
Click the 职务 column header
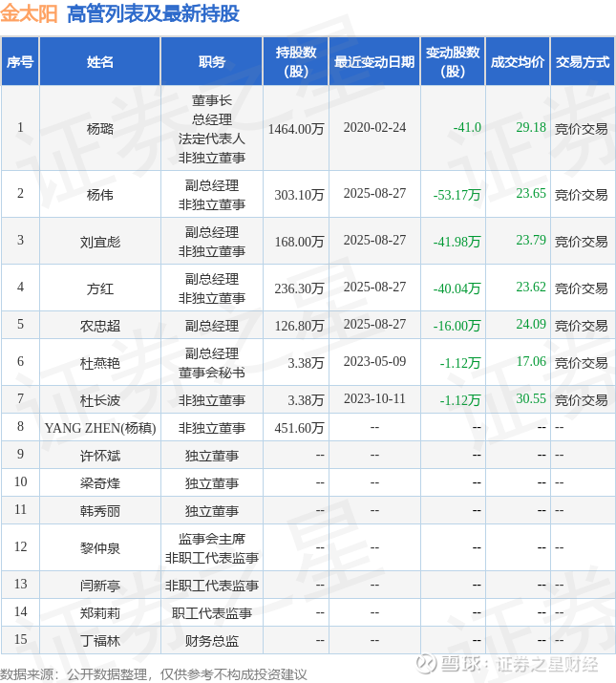click(x=212, y=62)
